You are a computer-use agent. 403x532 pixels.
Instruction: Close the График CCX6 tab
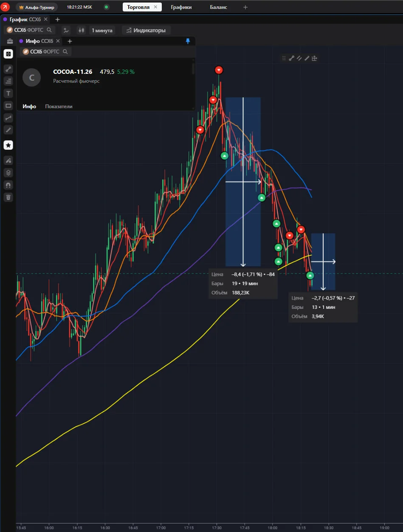(45, 20)
